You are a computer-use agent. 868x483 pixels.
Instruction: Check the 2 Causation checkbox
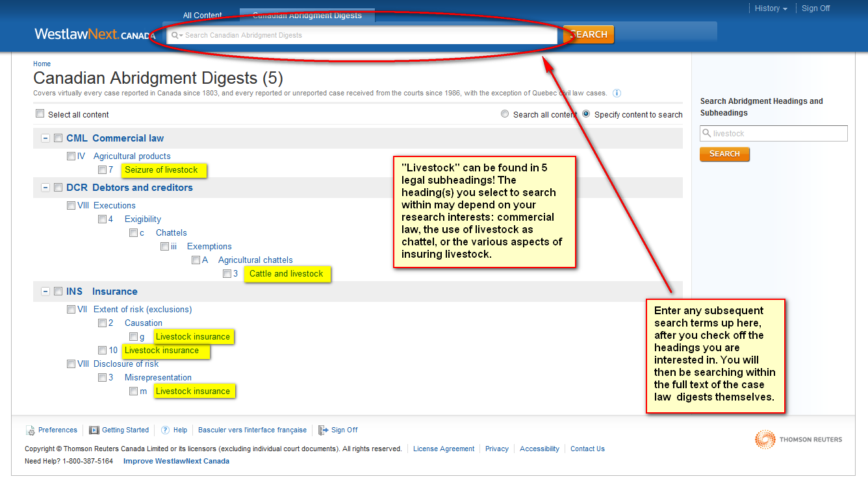click(x=102, y=323)
